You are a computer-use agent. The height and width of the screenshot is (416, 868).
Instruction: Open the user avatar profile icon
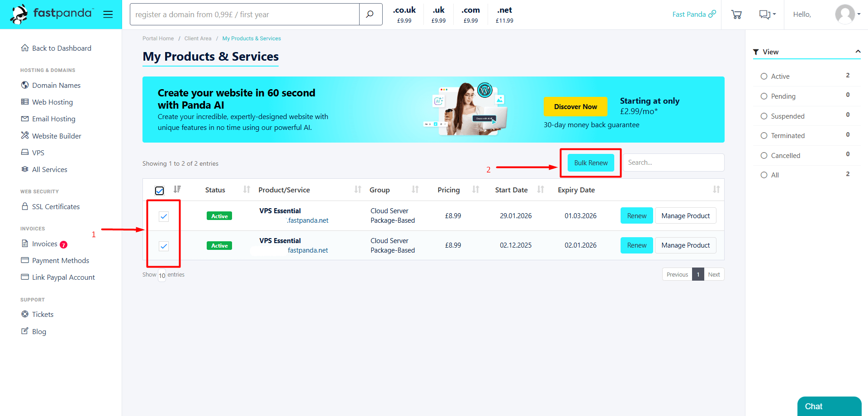(x=844, y=14)
